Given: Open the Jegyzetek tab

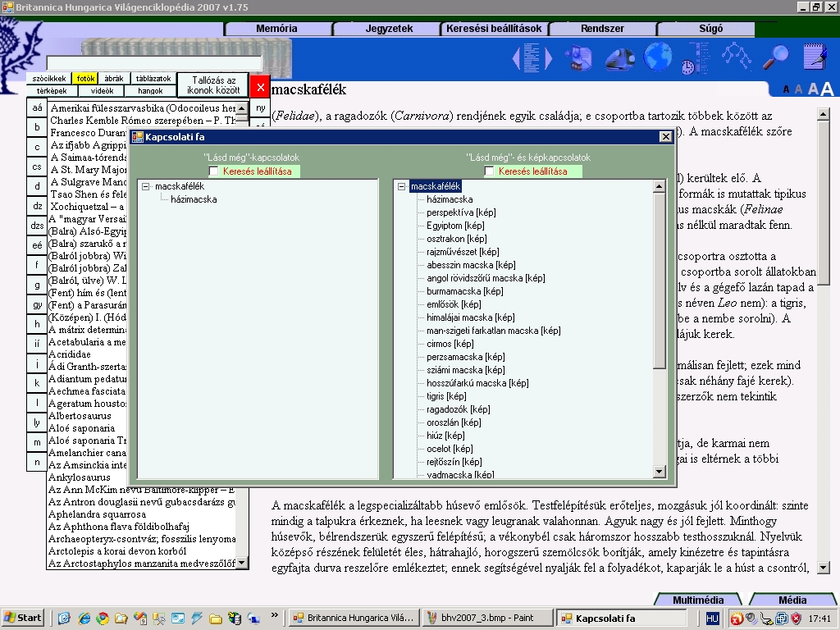Looking at the screenshot, I should pos(389,29).
